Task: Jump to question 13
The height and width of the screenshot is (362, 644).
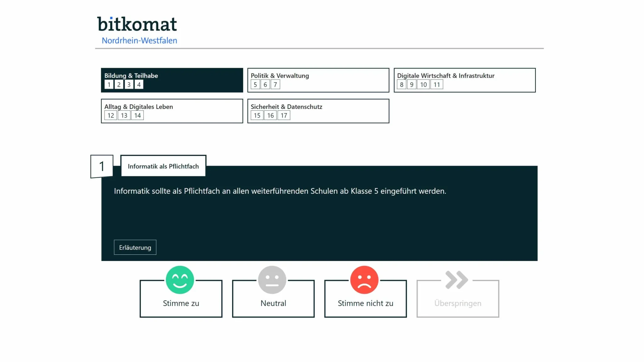Action: tap(124, 115)
